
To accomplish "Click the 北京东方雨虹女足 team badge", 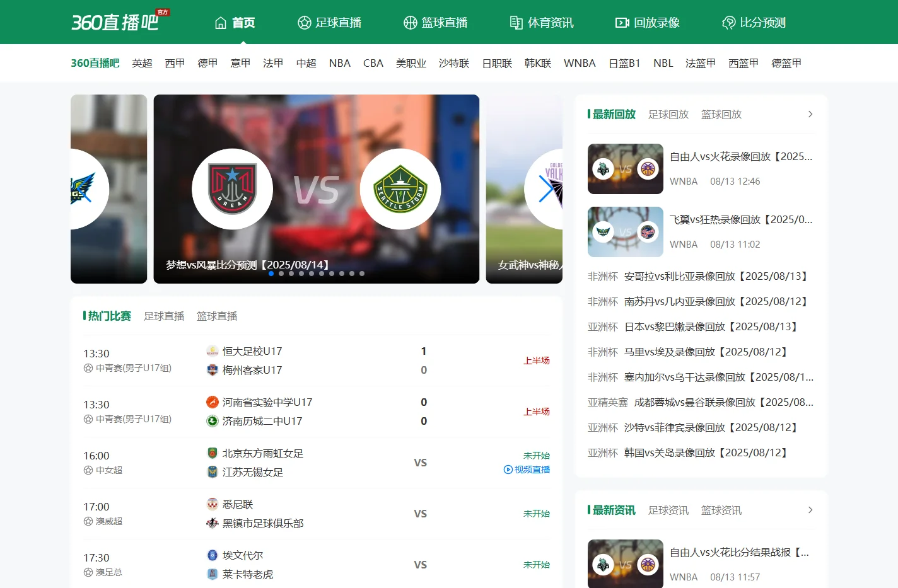I will (213, 453).
